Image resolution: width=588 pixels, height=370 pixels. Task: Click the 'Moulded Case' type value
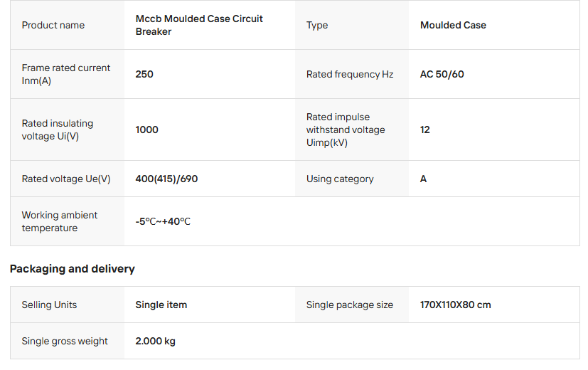[453, 25]
